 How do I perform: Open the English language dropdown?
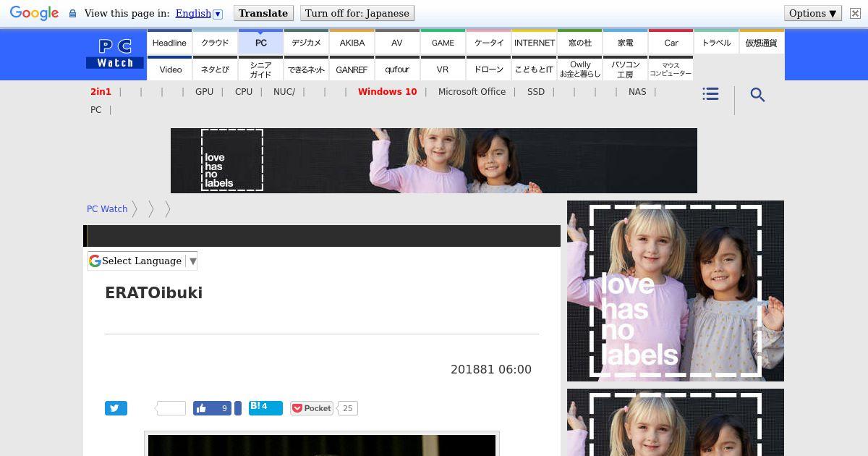pos(199,13)
